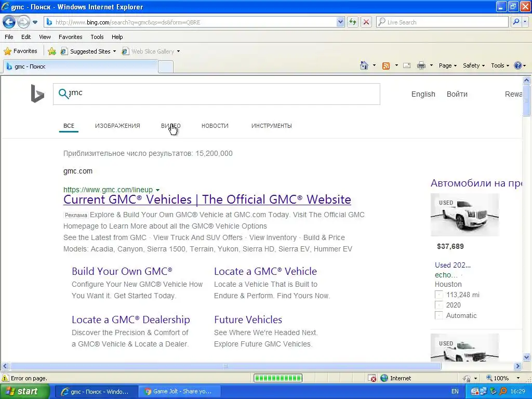Click the page loading progress bar

click(x=278, y=378)
